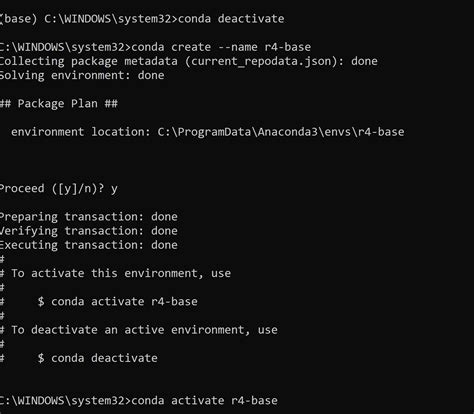Image resolution: width=474 pixels, height=414 pixels.
Task: Click the 'y' answer after the Proceed prompt
Action: point(114,189)
